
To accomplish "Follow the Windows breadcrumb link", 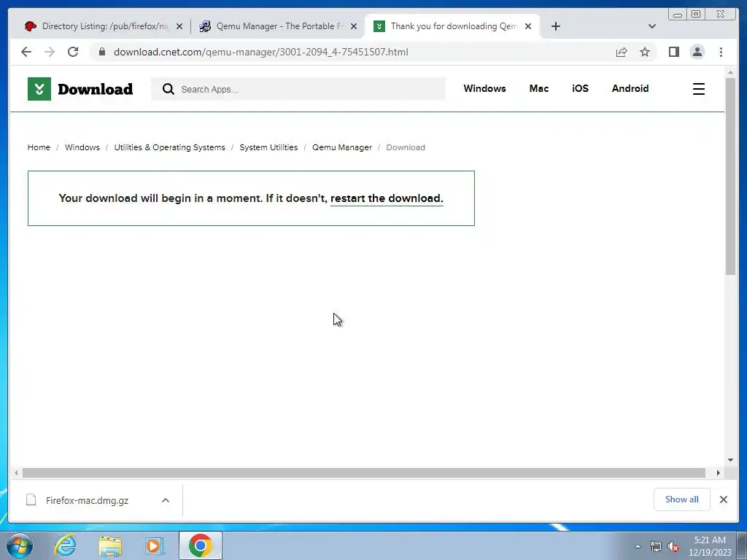I will click(x=82, y=147).
